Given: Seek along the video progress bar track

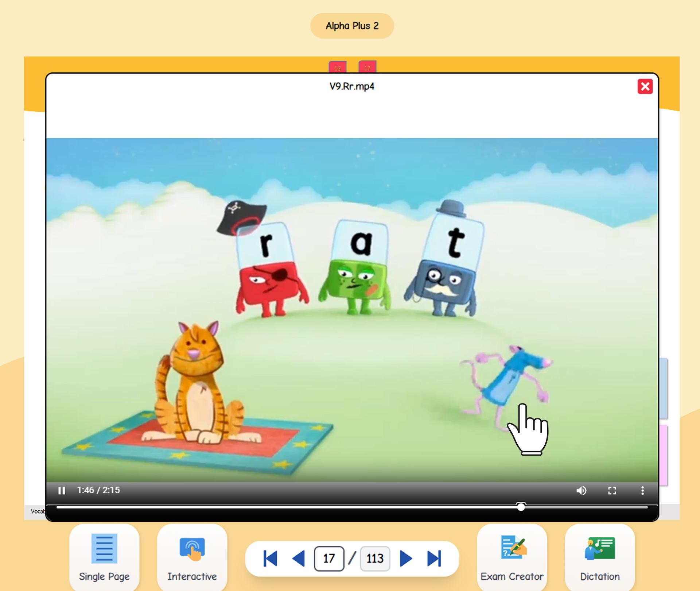Looking at the screenshot, I should point(352,507).
